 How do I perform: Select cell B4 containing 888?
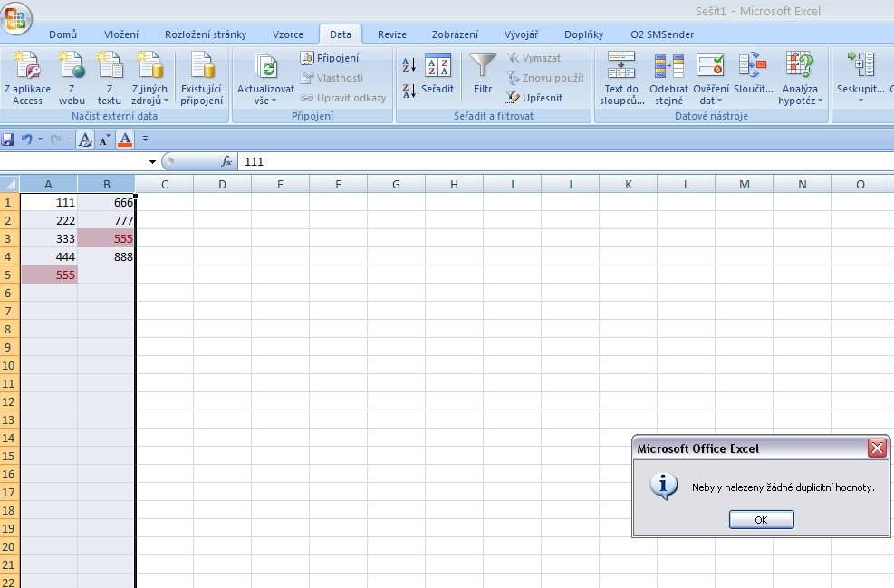coord(107,256)
